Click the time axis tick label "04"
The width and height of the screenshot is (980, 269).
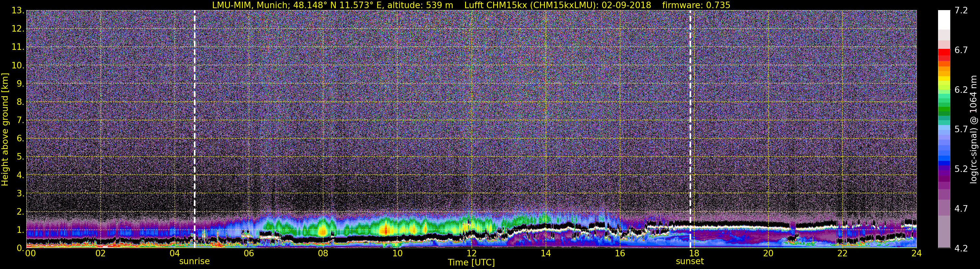click(175, 253)
